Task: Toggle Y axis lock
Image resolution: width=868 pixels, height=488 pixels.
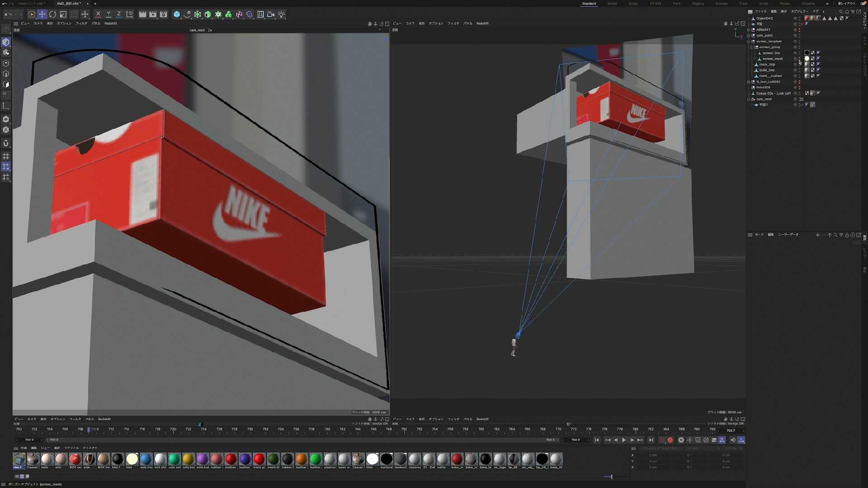Action: [x=108, y=14]
